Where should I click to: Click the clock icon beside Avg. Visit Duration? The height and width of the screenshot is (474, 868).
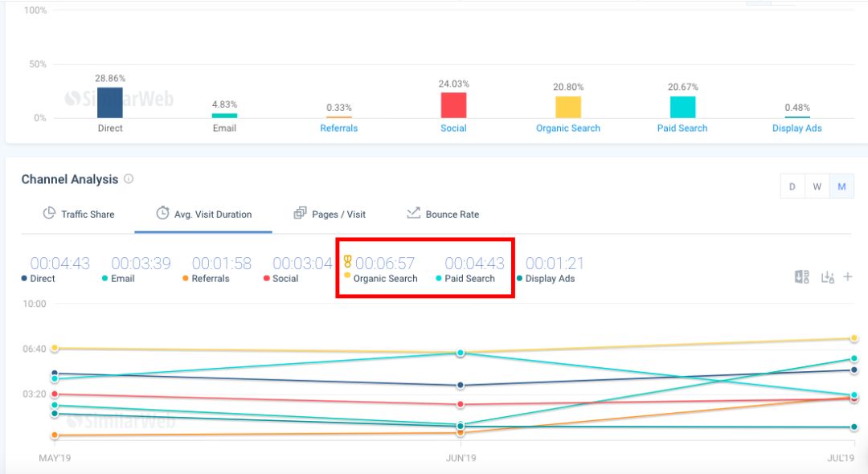(x=162, y=213)
